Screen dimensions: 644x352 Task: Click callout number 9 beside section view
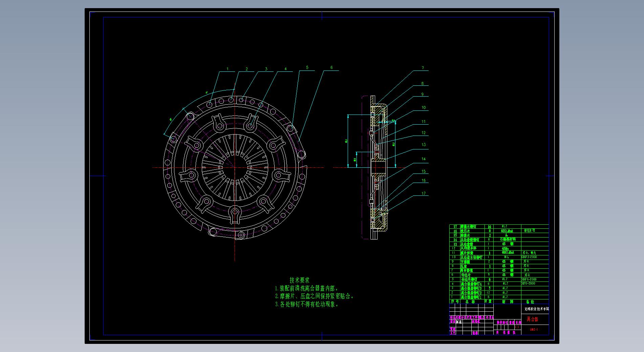tap(423, 95)
